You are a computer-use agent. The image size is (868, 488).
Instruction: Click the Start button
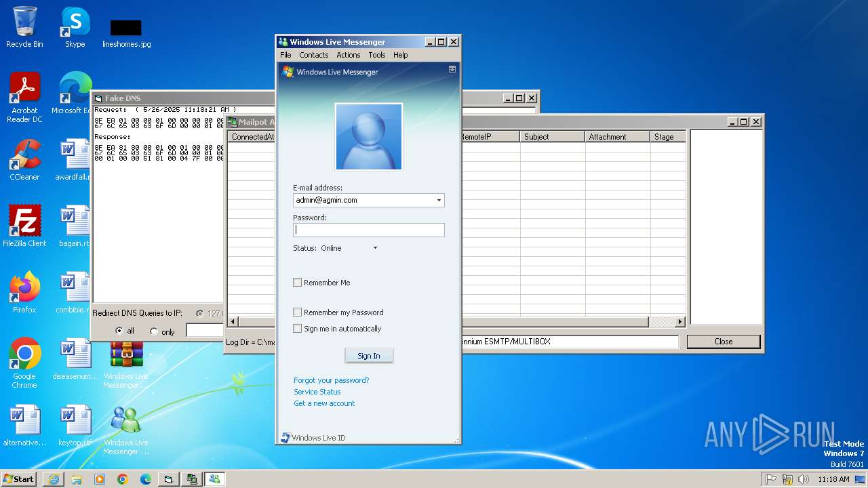[19, 479]
